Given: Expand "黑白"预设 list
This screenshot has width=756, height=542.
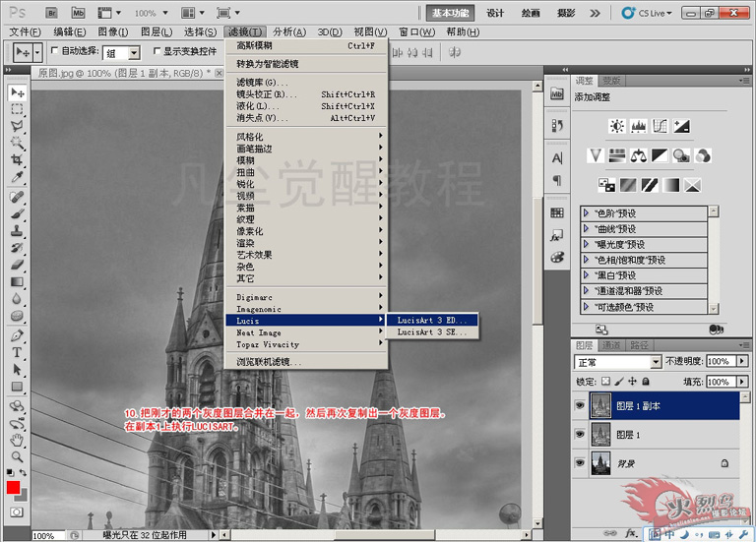Looking at the screenshot, I should point(587,275).
